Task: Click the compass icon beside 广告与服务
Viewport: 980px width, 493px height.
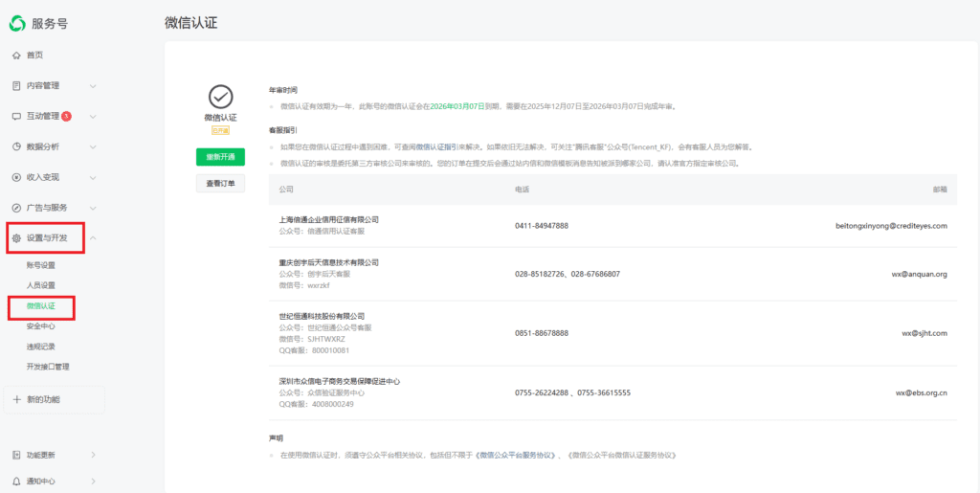Action: pyautogui.click(x=17, y=208)
